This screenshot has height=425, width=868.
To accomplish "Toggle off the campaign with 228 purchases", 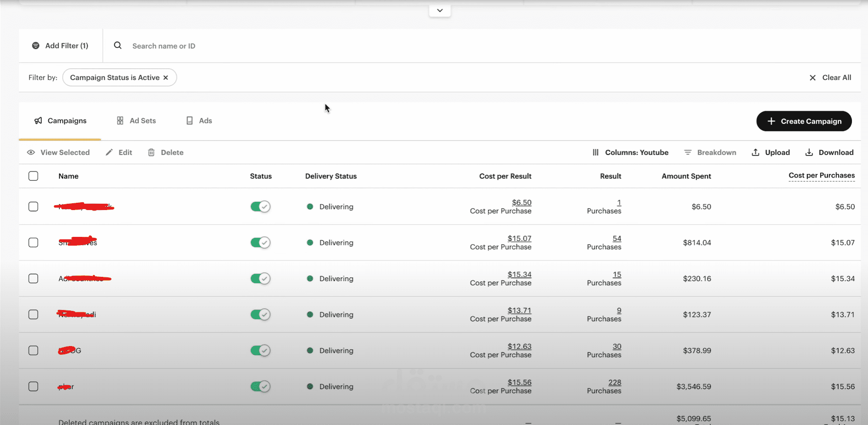I will click(x=261, y=386).
